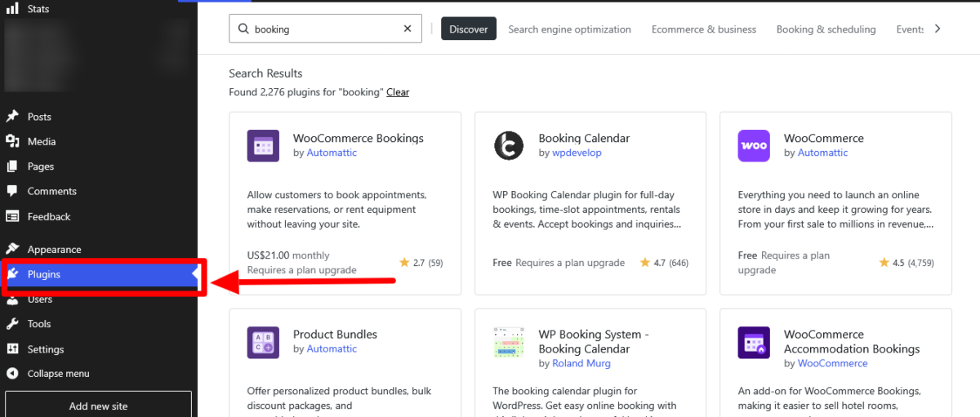Image resolution: width=980 pixels, height=417 pixels.
Task: Click the Booking Calendar plugin logo
Action: pos(509,146)
